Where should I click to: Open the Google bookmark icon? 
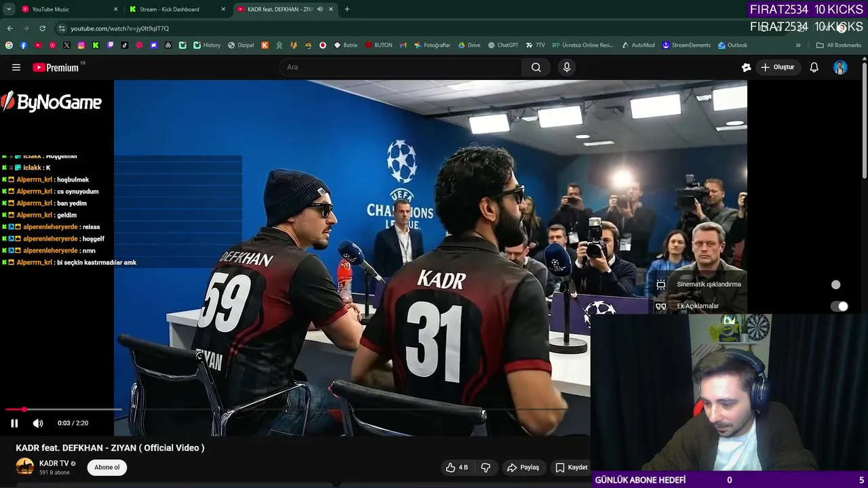pyautogui.click(x=9, y=45)
